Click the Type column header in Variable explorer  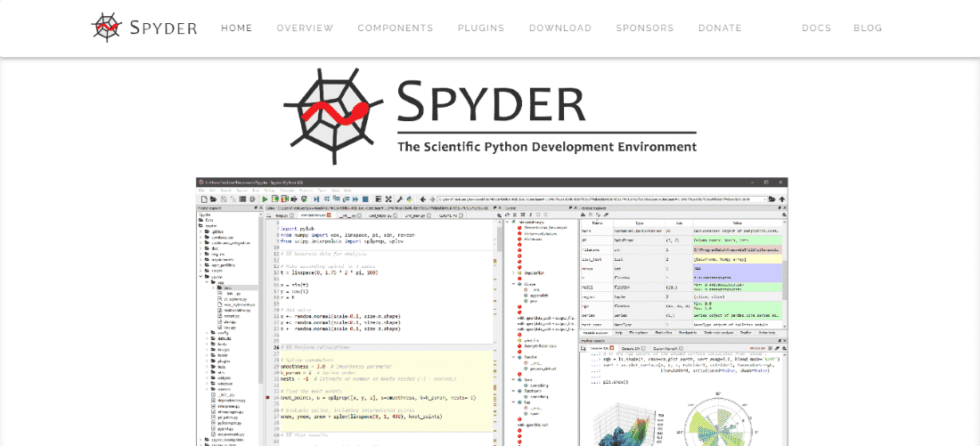(640, 223)
